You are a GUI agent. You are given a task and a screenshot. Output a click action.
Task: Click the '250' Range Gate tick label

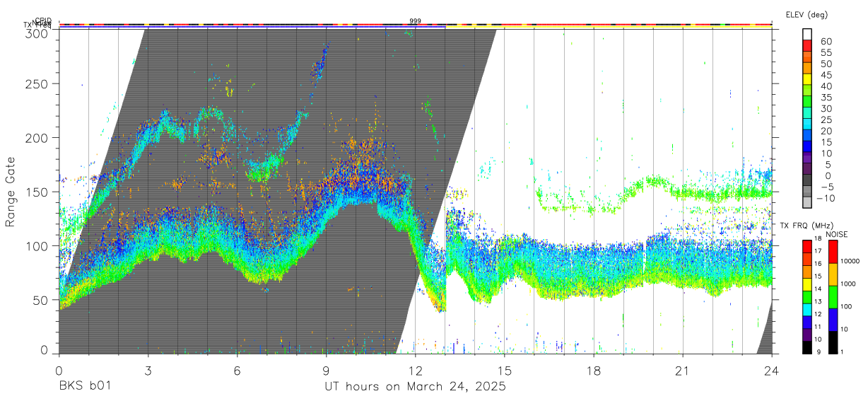point(37,84)
